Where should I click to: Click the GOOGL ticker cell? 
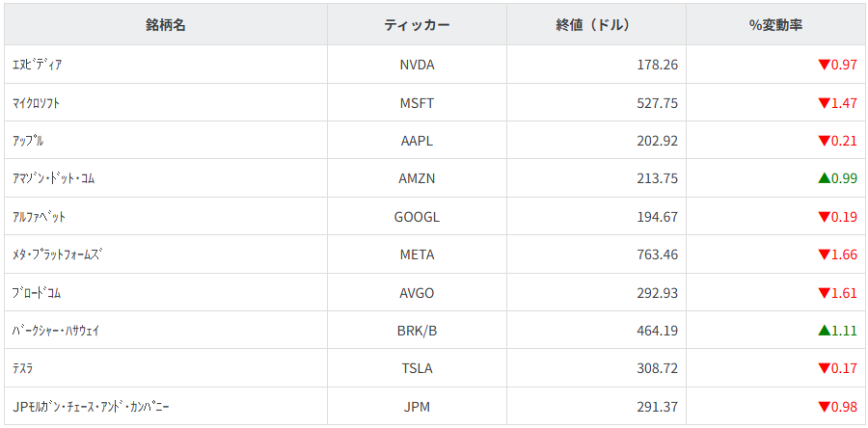(x=417, y=217)
